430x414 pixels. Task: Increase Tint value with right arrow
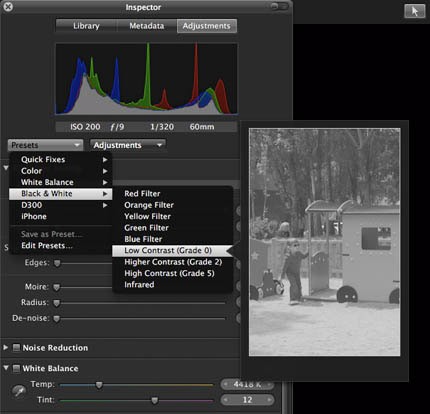coord(269,399)
